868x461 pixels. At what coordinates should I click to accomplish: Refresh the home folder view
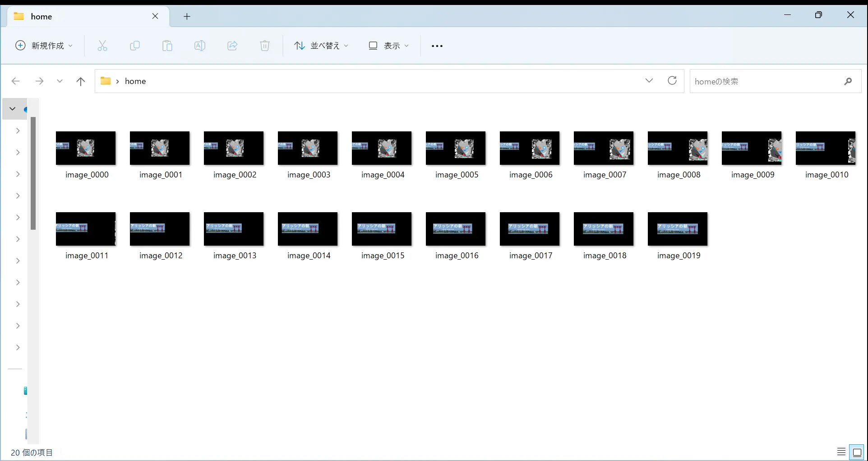(672, 81)
